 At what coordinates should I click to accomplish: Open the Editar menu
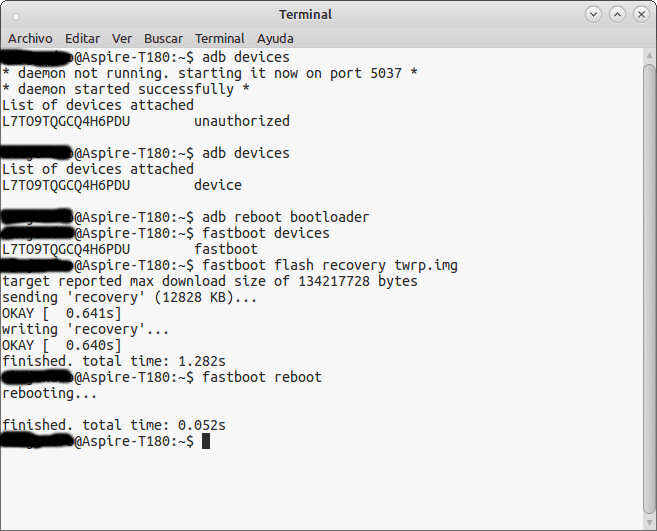(82, 39)
